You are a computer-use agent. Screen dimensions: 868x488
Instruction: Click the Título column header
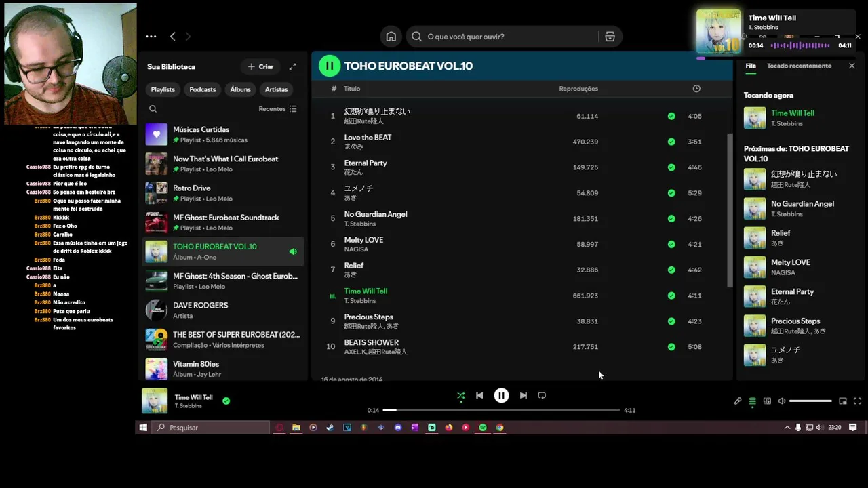click(352, 89)
